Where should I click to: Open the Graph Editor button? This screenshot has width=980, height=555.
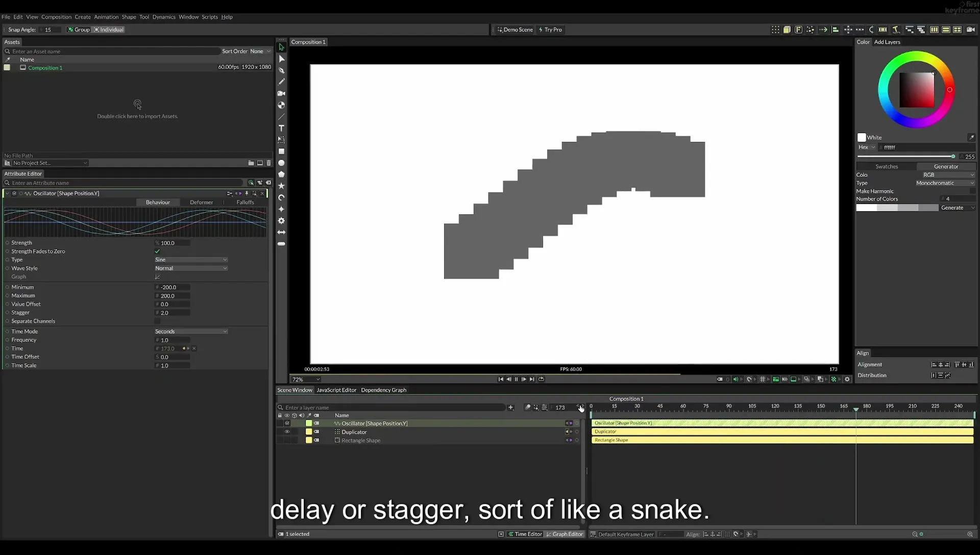[564, 534]
